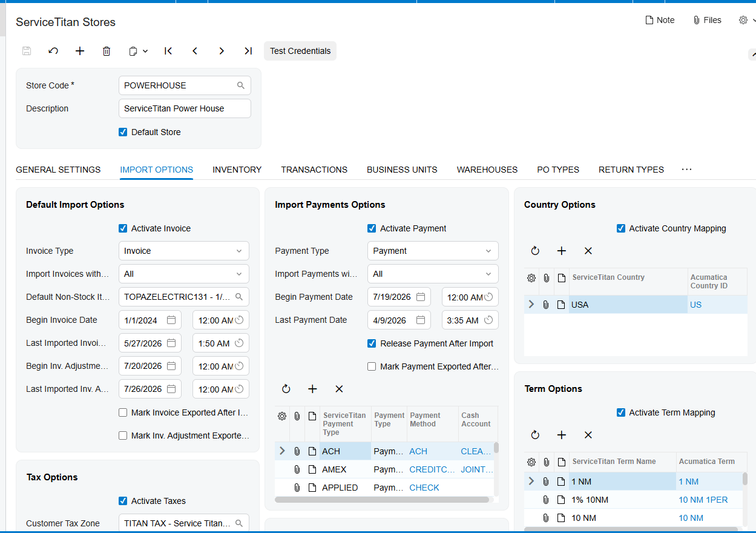This screenshot has width=756, height=533.
Task: Refresh the payment types grid
Action: tap(286, 389)
